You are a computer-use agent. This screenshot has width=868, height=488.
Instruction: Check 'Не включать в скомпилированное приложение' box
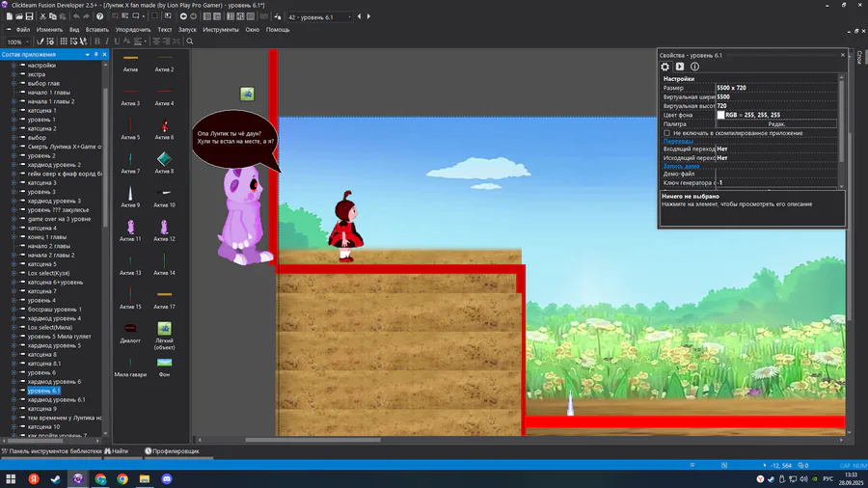click(x=667, y=133)
